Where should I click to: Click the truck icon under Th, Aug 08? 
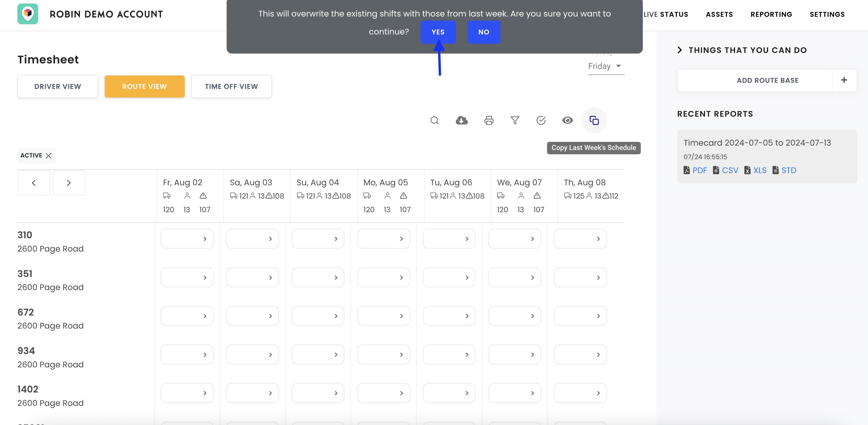pos(568,195)
